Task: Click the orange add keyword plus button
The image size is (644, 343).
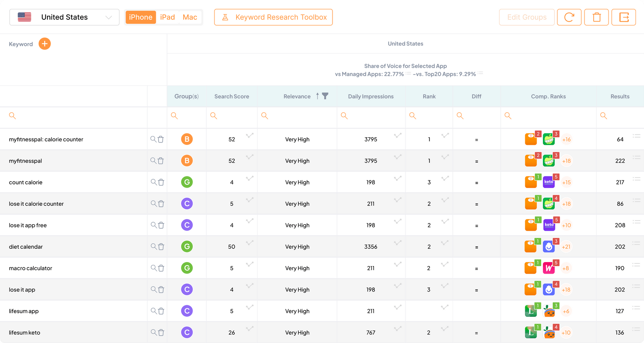Action: point(45,44)
